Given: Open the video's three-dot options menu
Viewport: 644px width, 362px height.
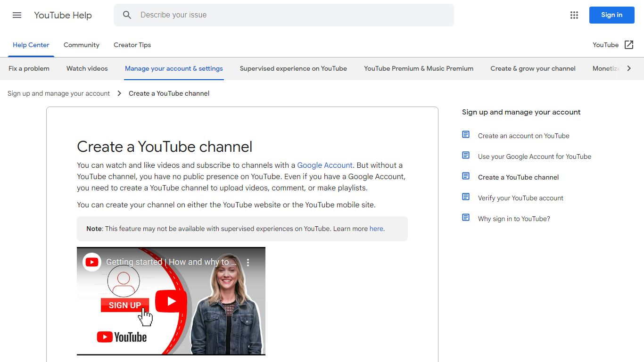Looking at the screenshot, I should [x=248, y=263].
